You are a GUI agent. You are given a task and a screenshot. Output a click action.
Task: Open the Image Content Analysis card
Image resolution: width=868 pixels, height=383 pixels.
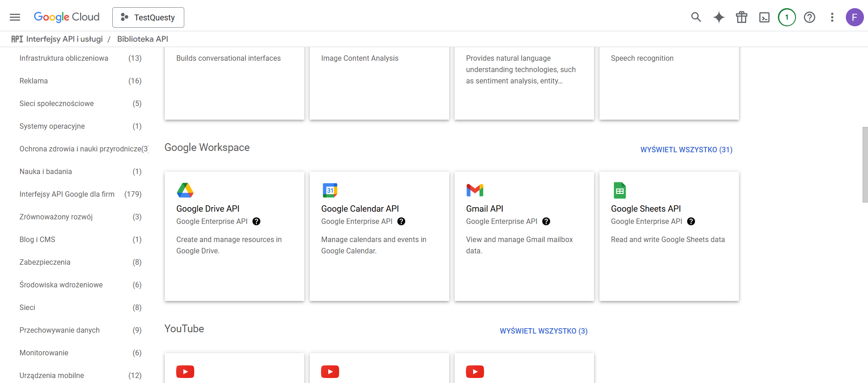379,83
